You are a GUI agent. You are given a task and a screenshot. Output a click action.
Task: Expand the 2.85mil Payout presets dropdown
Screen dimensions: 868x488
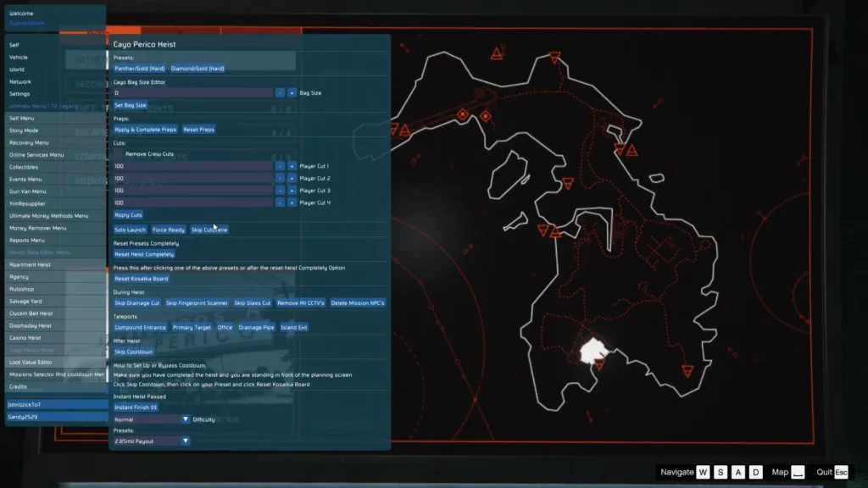pos(151,441)
